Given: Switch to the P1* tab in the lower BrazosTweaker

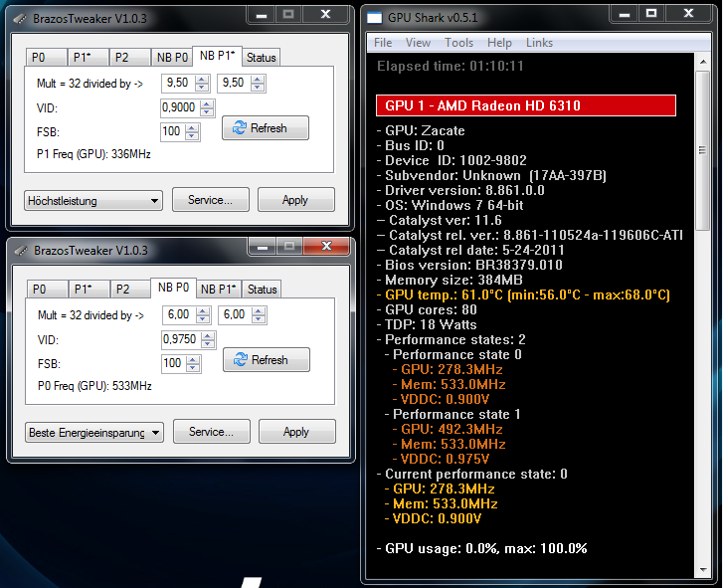Looking at the screenshot, I should click(89, 290).
